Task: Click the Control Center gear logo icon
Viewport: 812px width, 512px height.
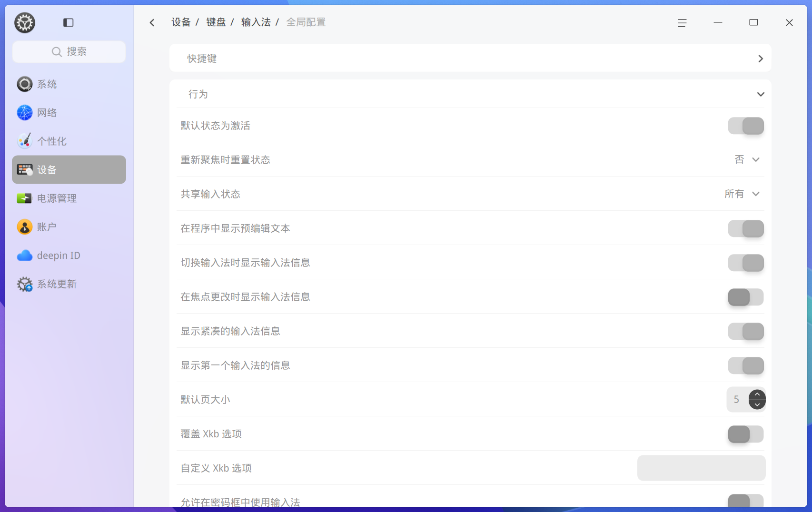Action: click(25, 22)
